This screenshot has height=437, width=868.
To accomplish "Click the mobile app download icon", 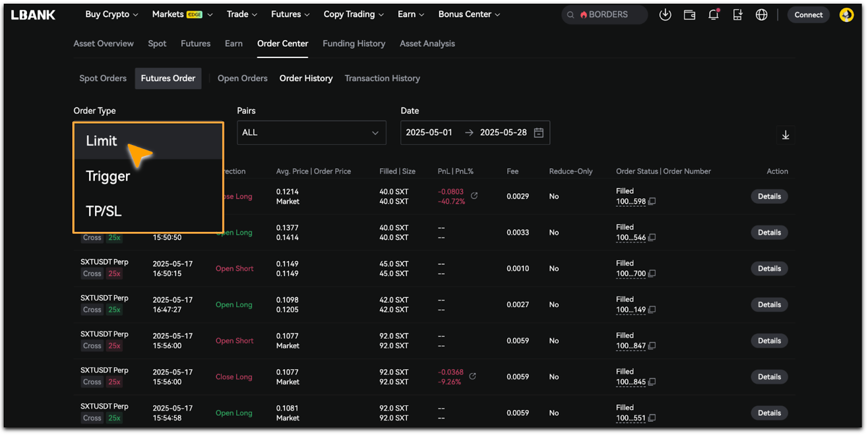I will point(737,15).
